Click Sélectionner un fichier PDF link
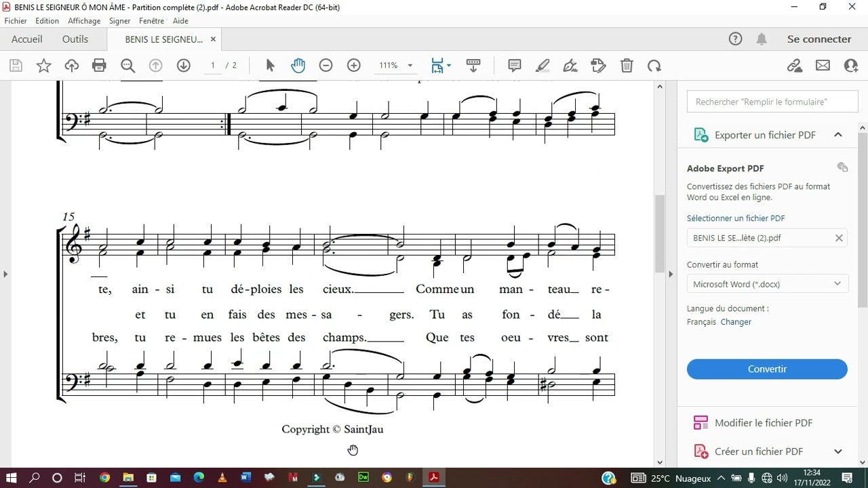Image resolution: width=868 pixels, height=488 pixels. 736,218
